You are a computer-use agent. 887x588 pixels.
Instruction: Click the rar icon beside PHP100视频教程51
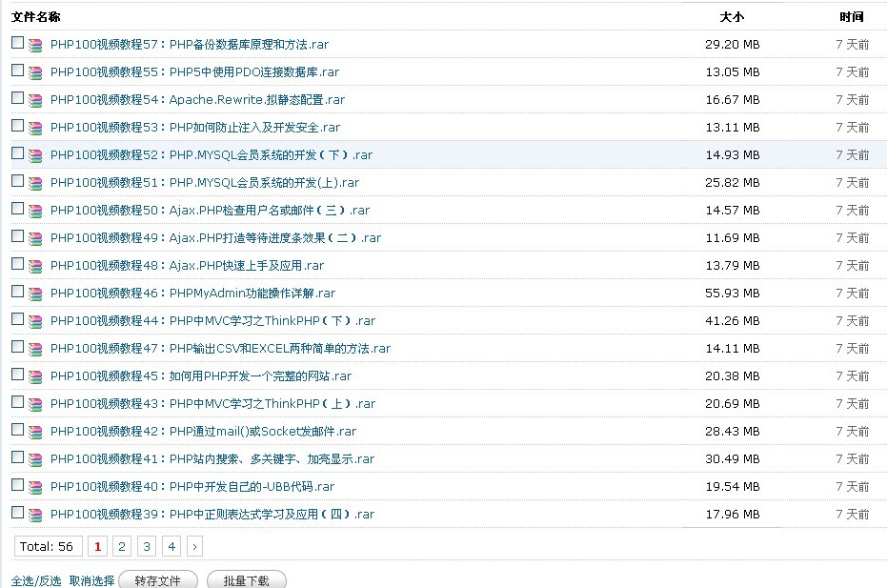pyautogui.click(x=35, y=183)
